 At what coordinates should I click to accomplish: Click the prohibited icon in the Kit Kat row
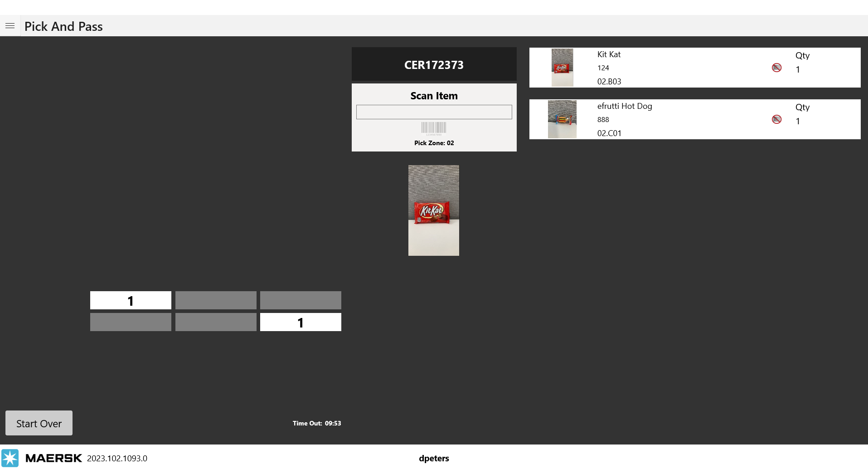(776, 68)
